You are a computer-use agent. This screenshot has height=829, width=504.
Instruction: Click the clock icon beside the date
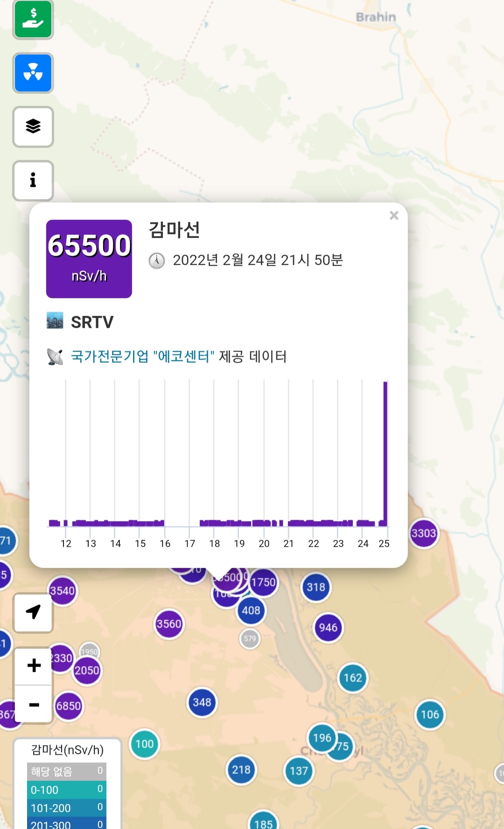coord(157,260)
